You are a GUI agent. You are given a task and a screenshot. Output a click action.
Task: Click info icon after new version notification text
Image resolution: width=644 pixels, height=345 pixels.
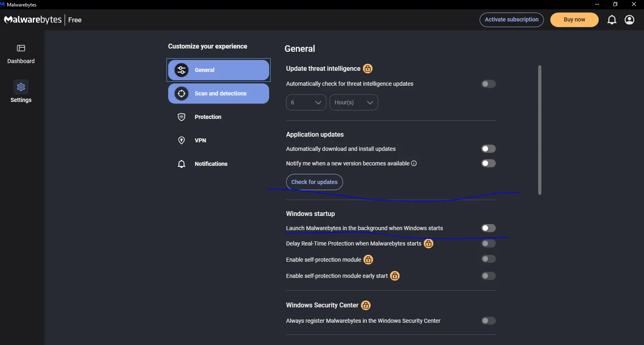(414, 163)
